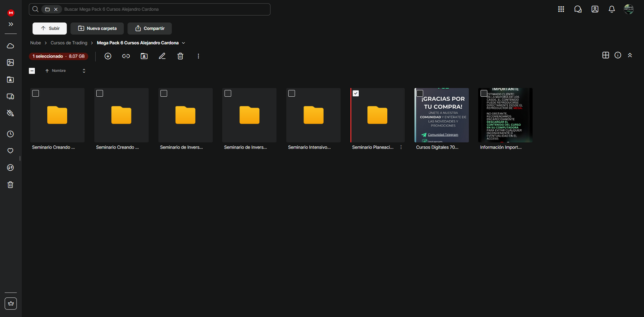This screenshot has width=644, height=317.
Task: Click the Nueva carpeta button
Action: pos(97,29)
